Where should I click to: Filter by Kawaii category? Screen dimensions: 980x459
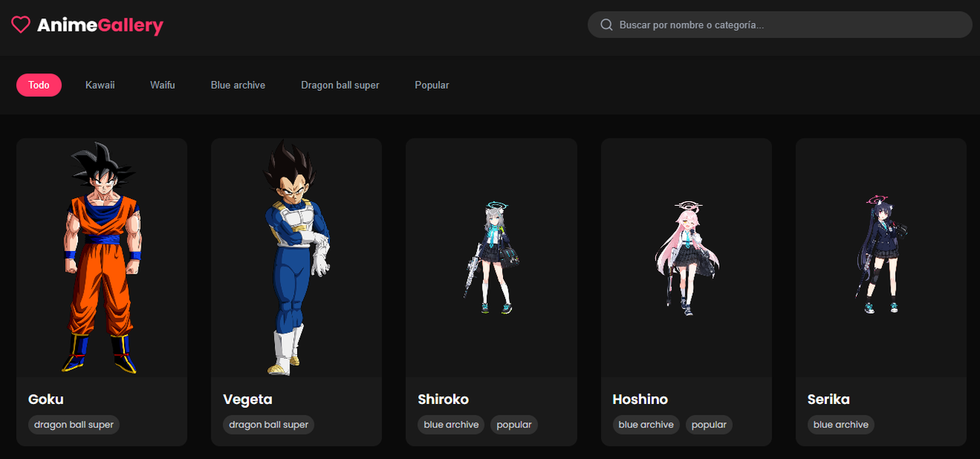(x=100, y=85)
